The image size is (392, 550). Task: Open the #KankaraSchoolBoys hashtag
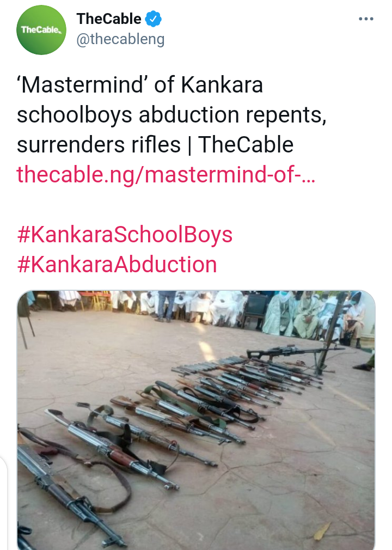[x=125, y=235]
